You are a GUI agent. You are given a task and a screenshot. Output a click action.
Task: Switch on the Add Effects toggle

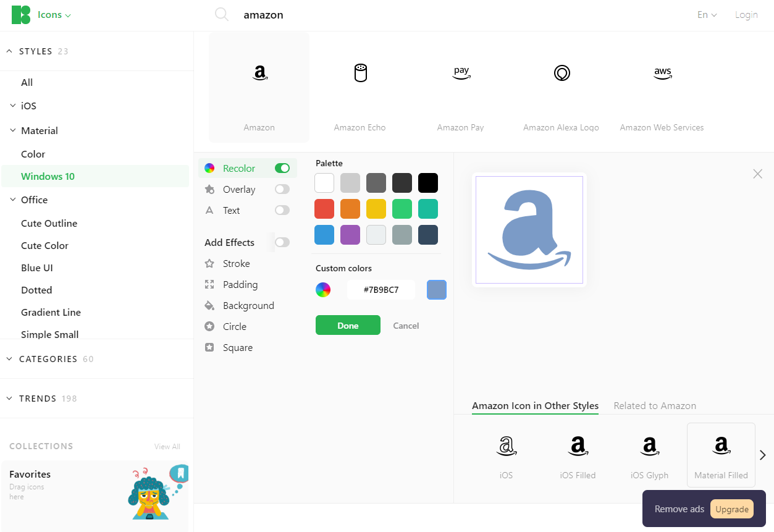point(282,242)
